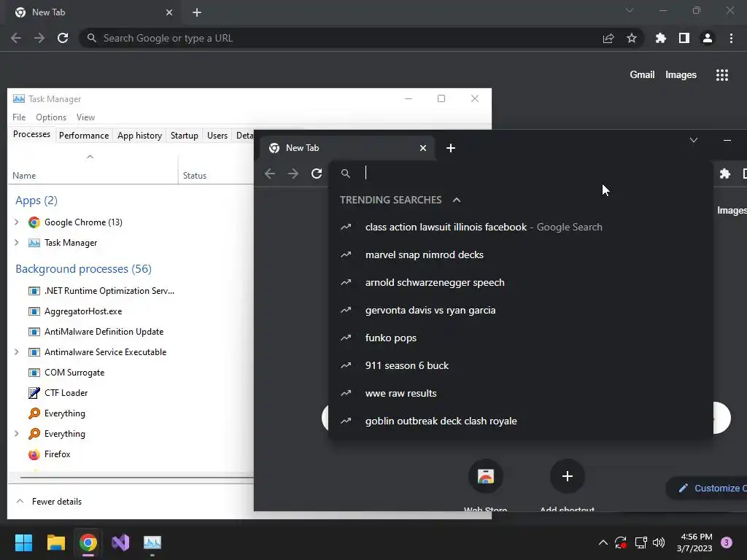Image resolution: width=747 pixels, height=560 pixels.
Task: Select the Processes tab
Action: click(31, 134)
